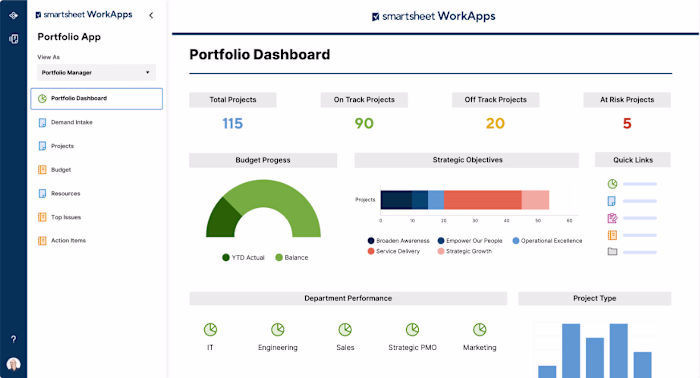The image size is (700, 378).
Task: Click the Portfolio App title
Action: click(69, 37)
